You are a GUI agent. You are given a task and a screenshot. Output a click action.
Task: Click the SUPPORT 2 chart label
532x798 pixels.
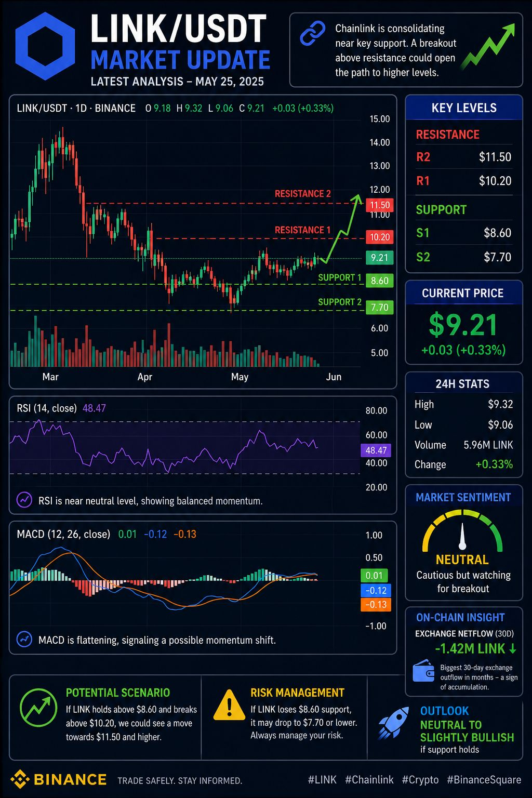340,302
